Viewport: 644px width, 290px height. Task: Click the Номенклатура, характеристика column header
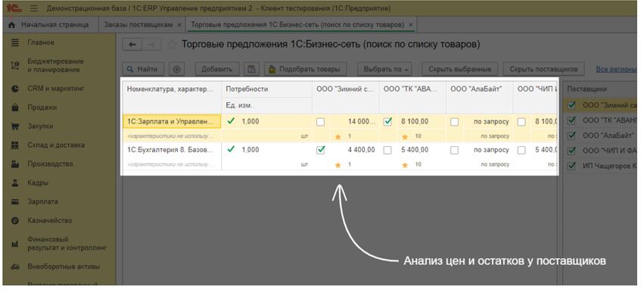coord(172,98)
